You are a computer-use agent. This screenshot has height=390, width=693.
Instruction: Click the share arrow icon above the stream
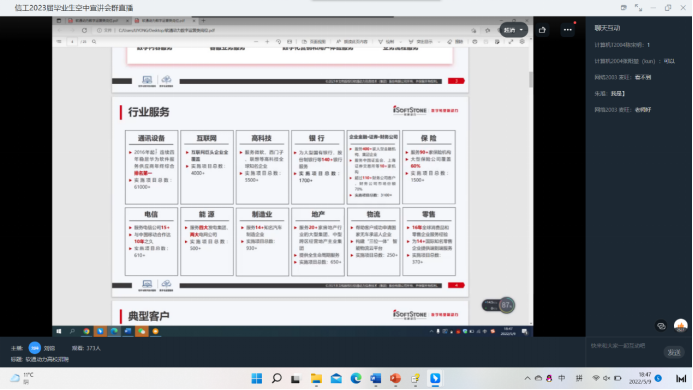[542, 30]
